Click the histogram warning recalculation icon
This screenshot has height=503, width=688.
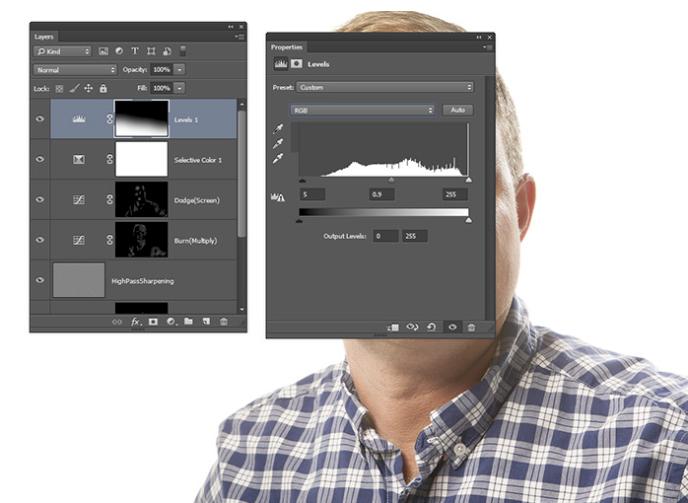tap(278, 198)
